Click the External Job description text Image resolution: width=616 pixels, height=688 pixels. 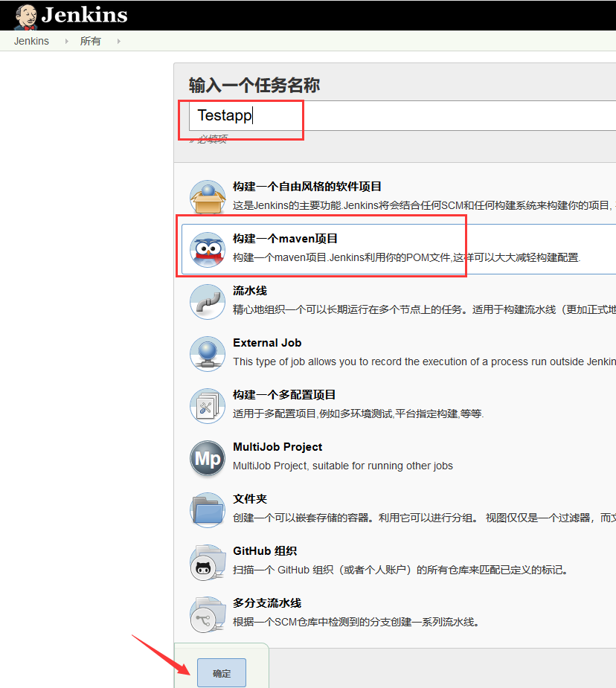click(424, 361)
